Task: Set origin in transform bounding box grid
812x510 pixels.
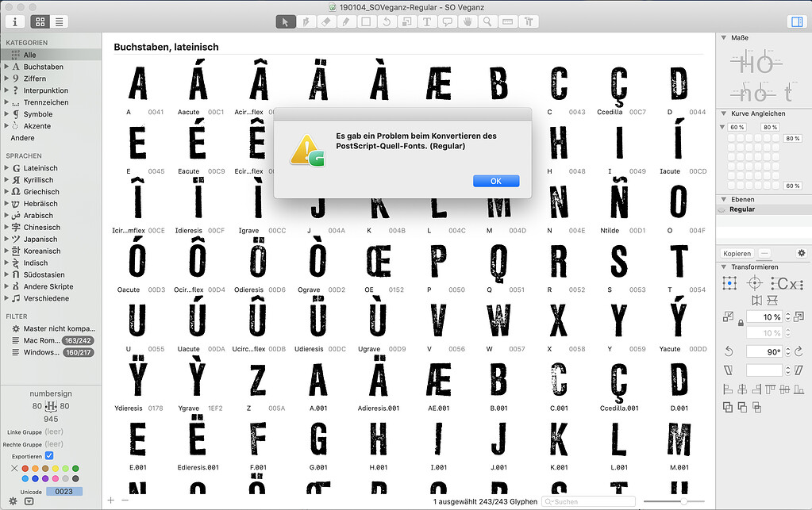Action: 729,283
